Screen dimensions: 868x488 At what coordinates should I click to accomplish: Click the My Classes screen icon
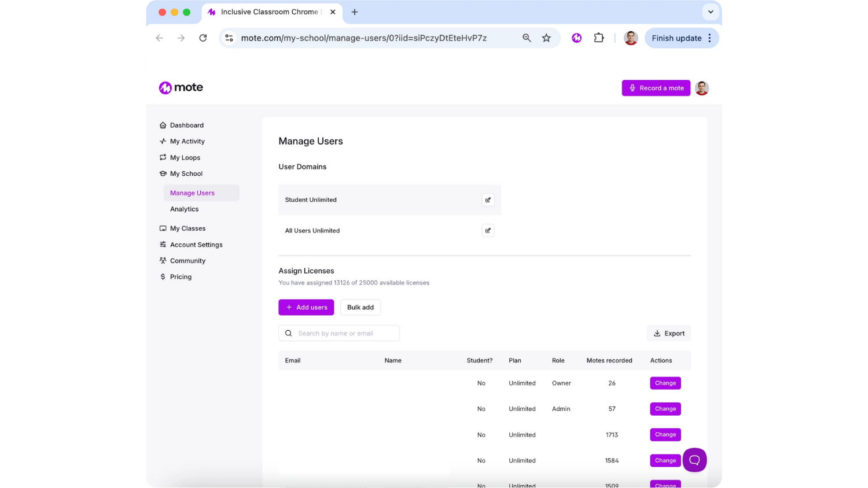pos(163,228)
